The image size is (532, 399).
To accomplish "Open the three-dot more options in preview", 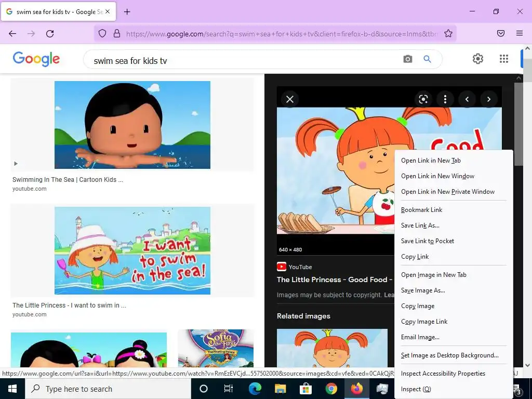I will 445,99.
